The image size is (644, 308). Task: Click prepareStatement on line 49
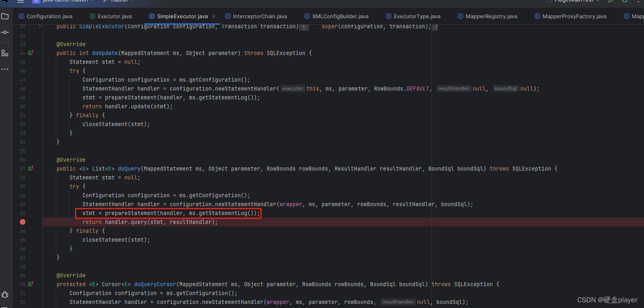tap(131, 97)
